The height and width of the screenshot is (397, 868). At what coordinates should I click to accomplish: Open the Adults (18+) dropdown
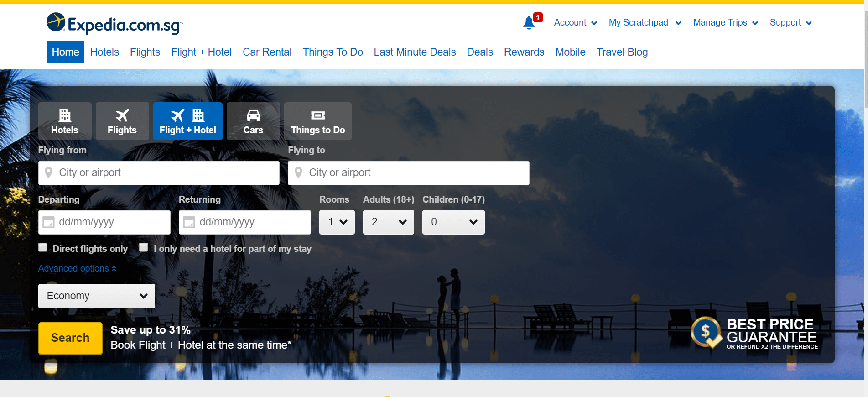(x=388, y=222)
